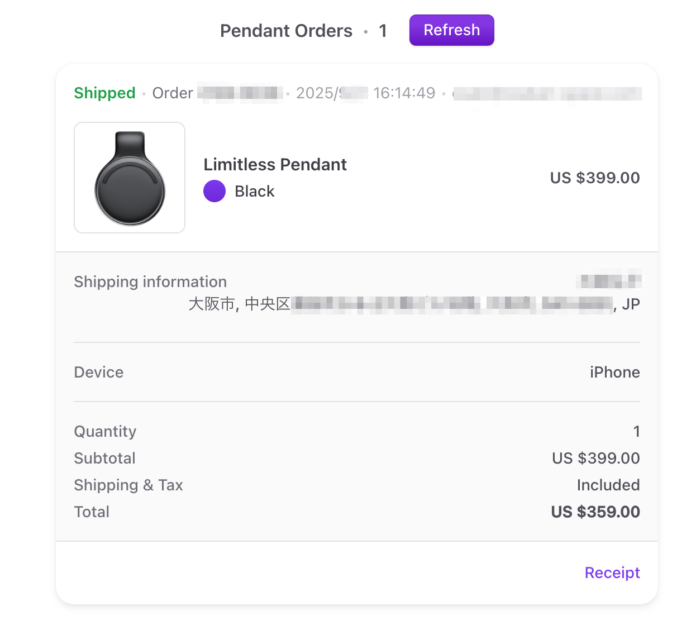
Task: Click the purple Refresh button
Action: point(451,30)
